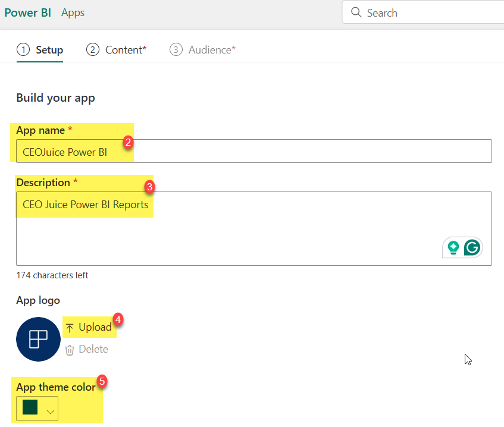This screenshot has width=504, height=427.
Task: Click the Upload logo button
Action: (89, 327)
